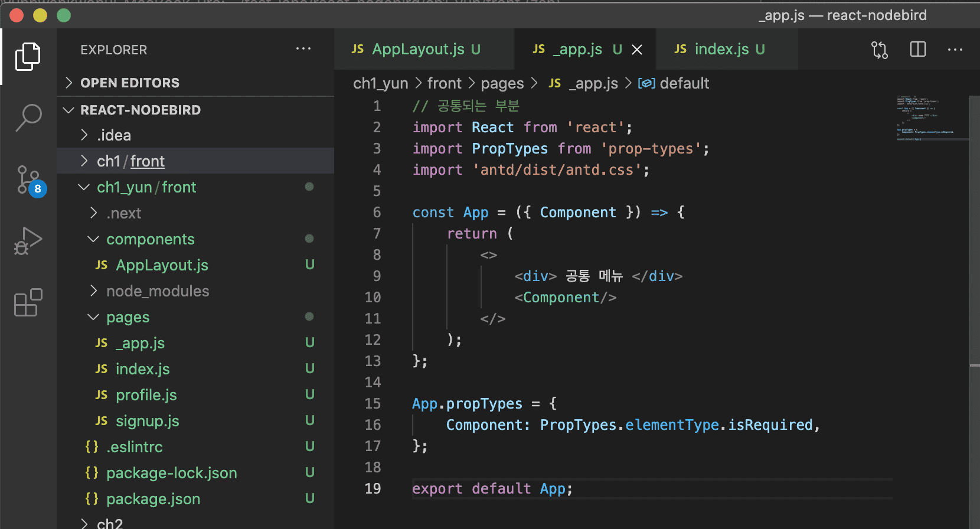Viewport: 980px width, 529px height.
Task: Open Source Control view with 8 badge
Action: [x=28, y=180]
